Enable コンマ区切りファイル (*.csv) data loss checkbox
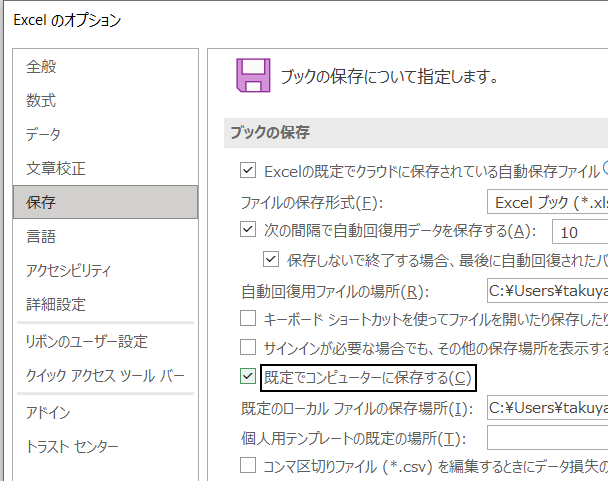 tap(248, 465)
